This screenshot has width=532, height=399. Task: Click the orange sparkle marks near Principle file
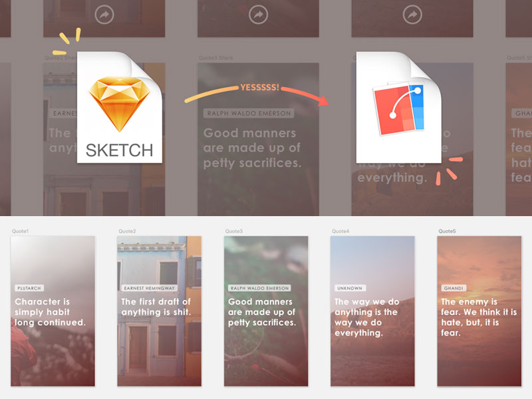450,171
